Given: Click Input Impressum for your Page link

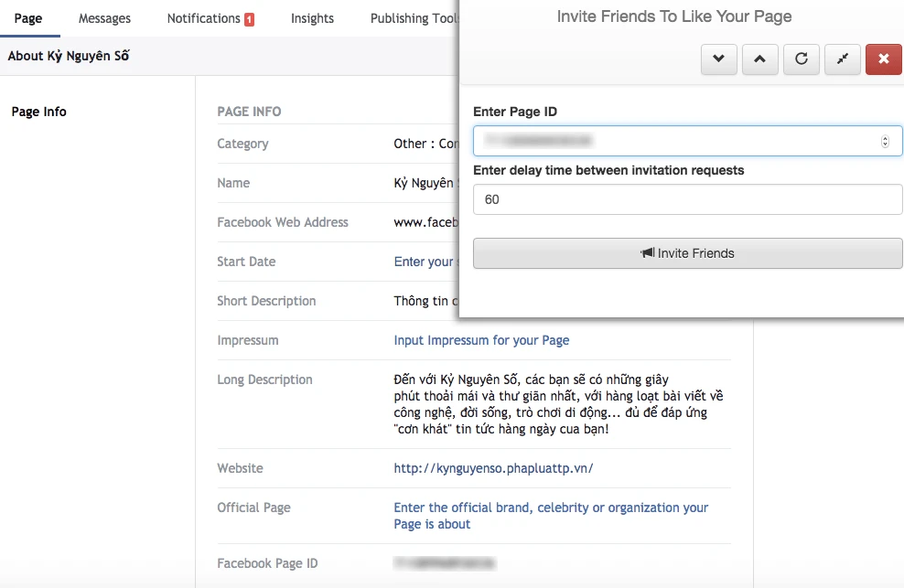Looking at the screenshot, I should coord(481,340).
